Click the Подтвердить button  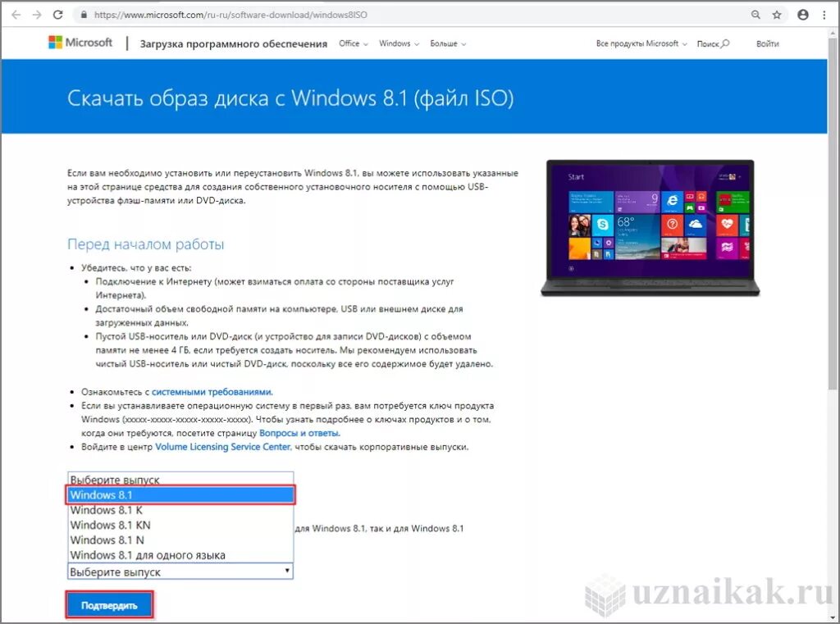coord(109,605)
